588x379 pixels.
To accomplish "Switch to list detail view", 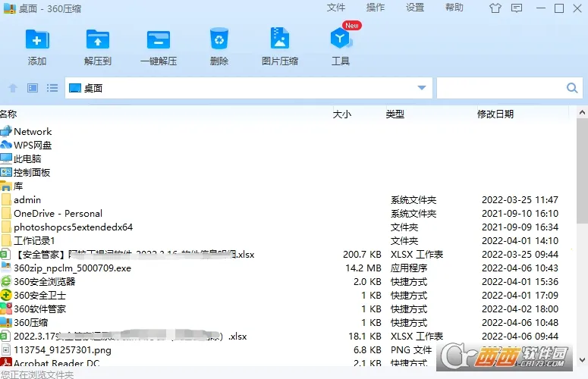I will pyautogui.click(x=52, y=88).
